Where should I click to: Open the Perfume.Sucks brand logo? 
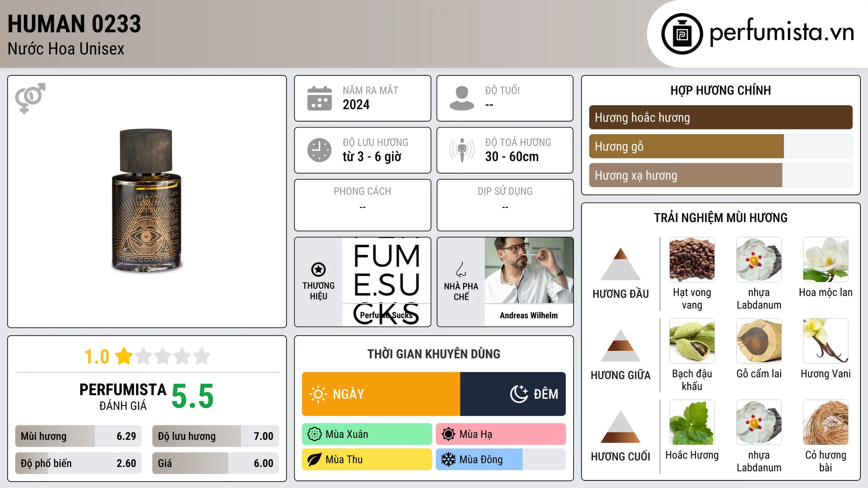(386, 282)
